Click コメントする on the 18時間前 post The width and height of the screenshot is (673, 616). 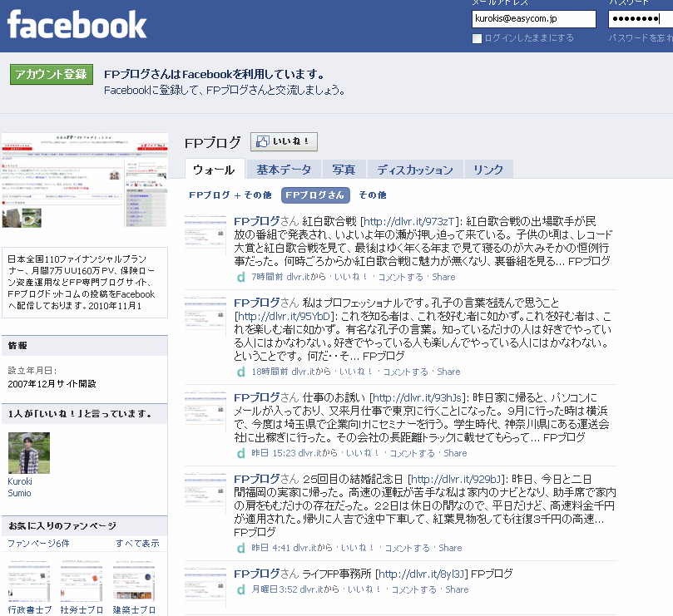pos(406,372)
